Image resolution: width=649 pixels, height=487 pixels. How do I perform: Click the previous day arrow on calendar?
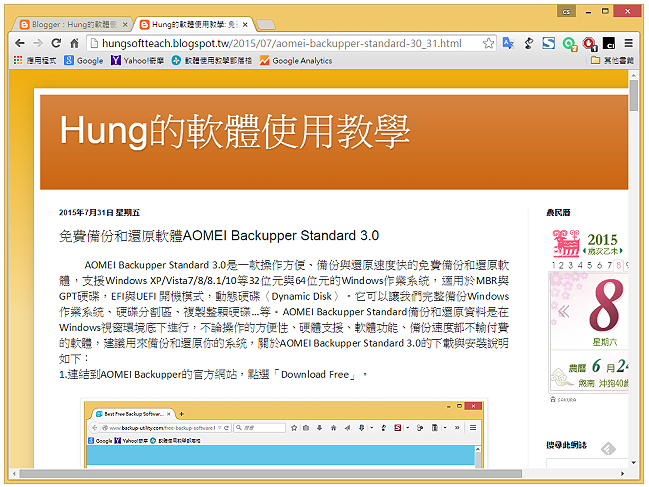point(564,311)
